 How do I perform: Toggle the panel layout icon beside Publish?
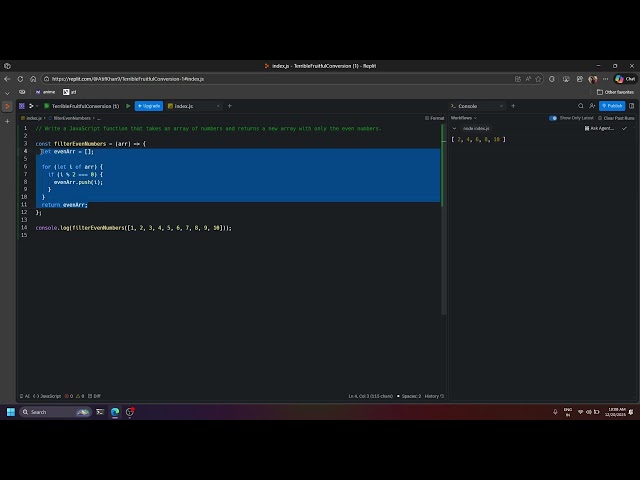[x=631, y=106]
